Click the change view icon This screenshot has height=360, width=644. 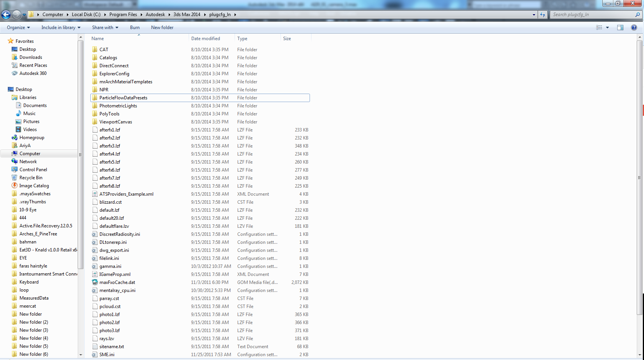[599, 28]
